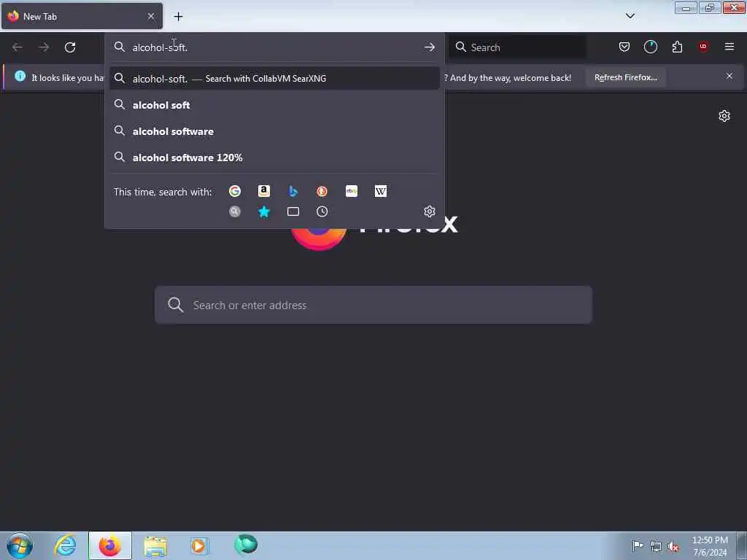Personalize new tab with gear icon
747x560 pixels.
pos(724,116)
